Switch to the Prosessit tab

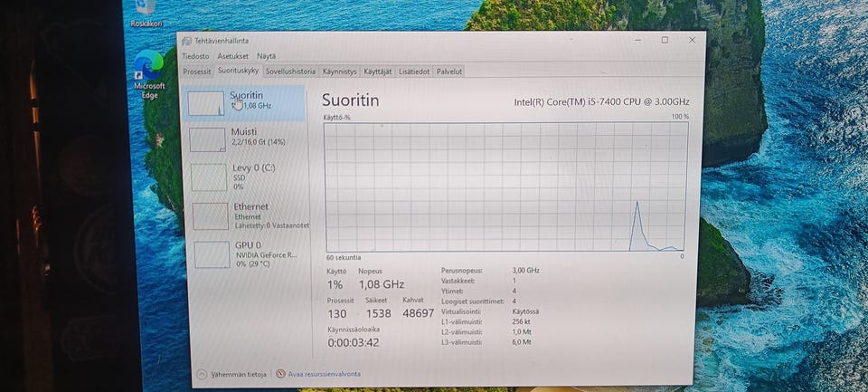(x=197, y=72)
